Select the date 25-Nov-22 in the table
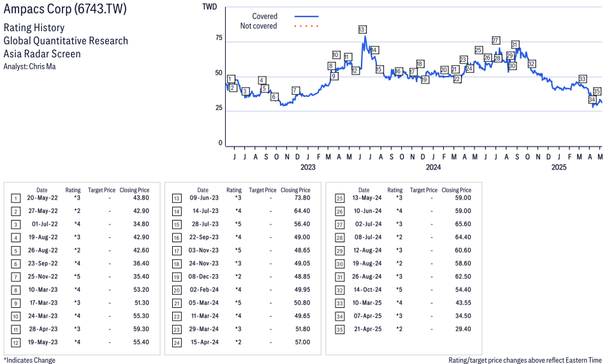 pos(43,277)
